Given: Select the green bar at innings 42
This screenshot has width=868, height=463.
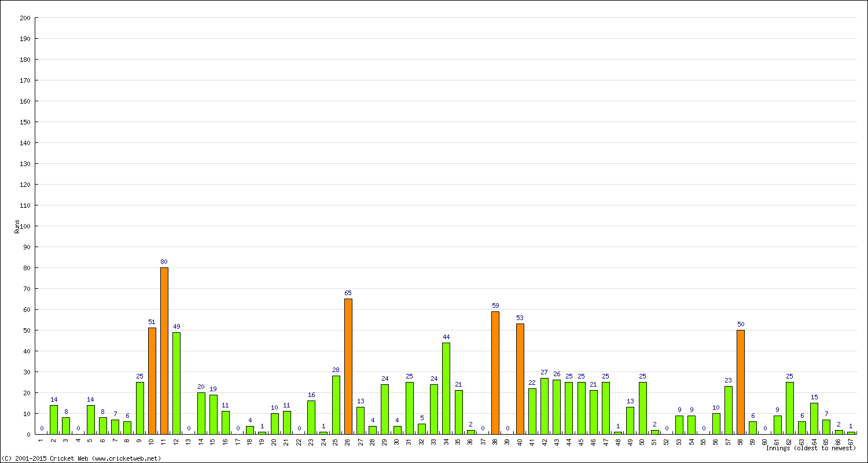Looking at the screenshot, I should (545, 406).
